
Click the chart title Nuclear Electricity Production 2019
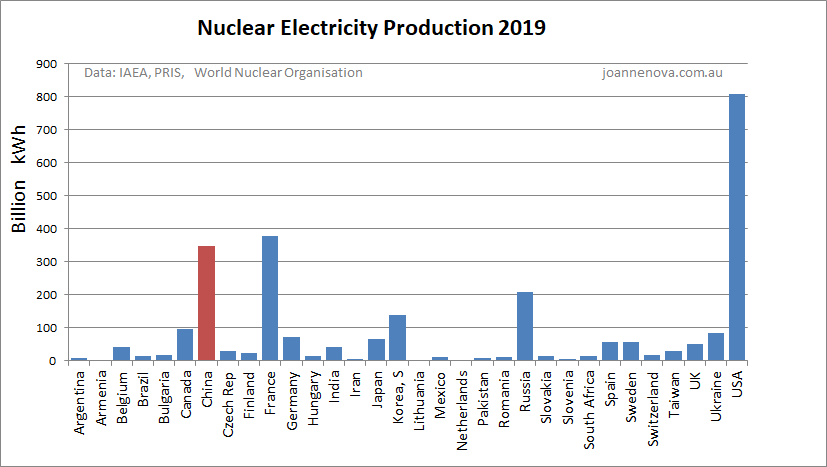(371, 28)
